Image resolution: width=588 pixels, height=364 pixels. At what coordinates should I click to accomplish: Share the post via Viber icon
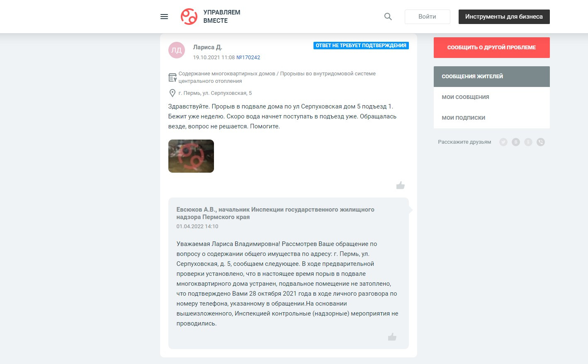541,142
